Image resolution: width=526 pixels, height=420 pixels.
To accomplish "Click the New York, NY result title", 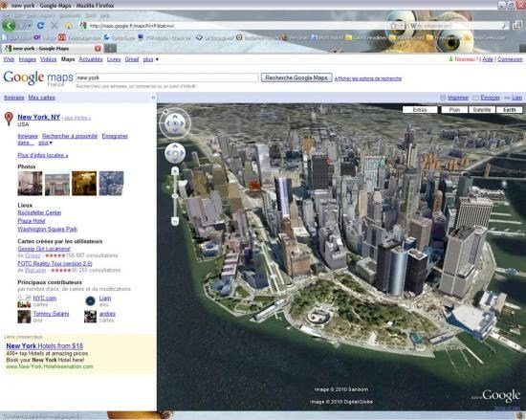I will tap(39, 117).
